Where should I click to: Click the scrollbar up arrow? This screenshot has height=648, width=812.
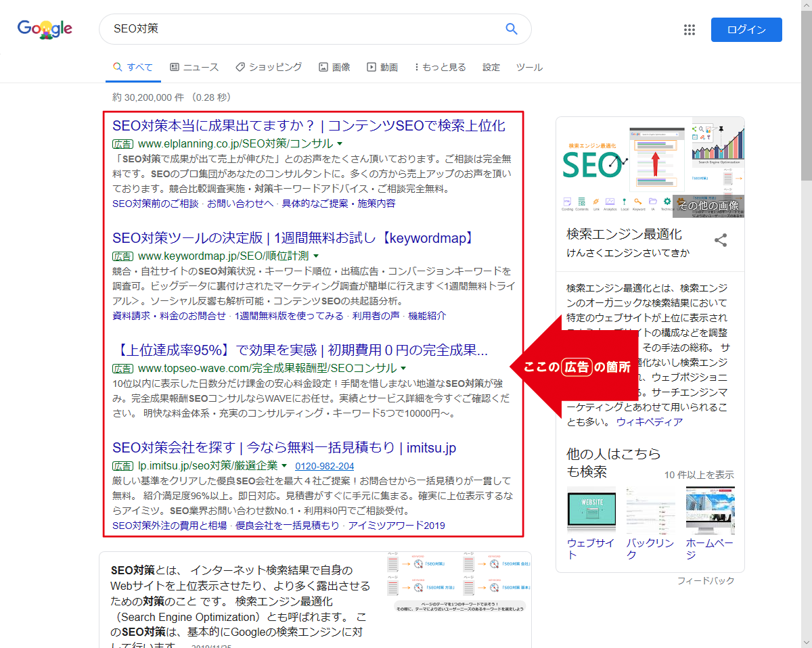pos(806,5)
